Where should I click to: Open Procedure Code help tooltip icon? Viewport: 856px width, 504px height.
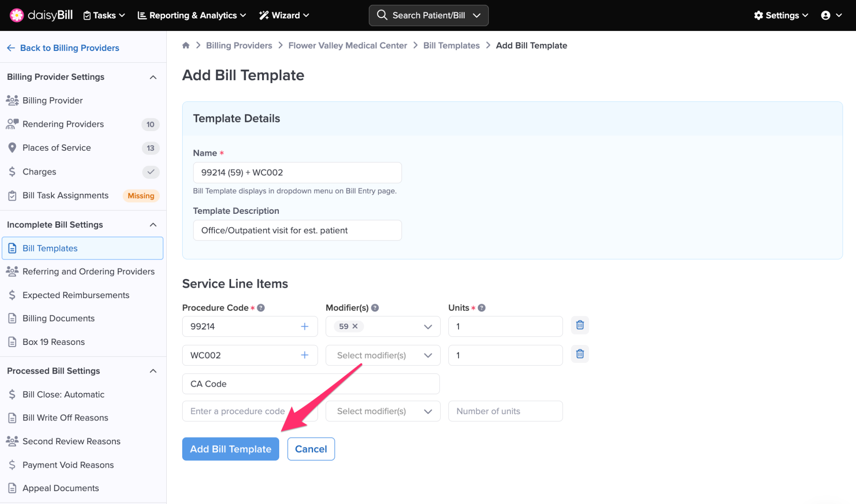point(261,308)
